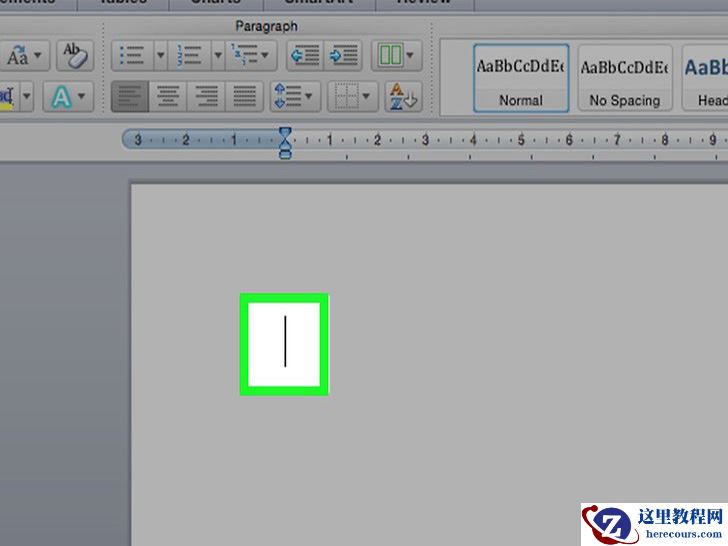Image resolution: width=728 pixels, height=546 pixels.
Task: Open the Borders dropdown arrow
Action: pos(366,97)
